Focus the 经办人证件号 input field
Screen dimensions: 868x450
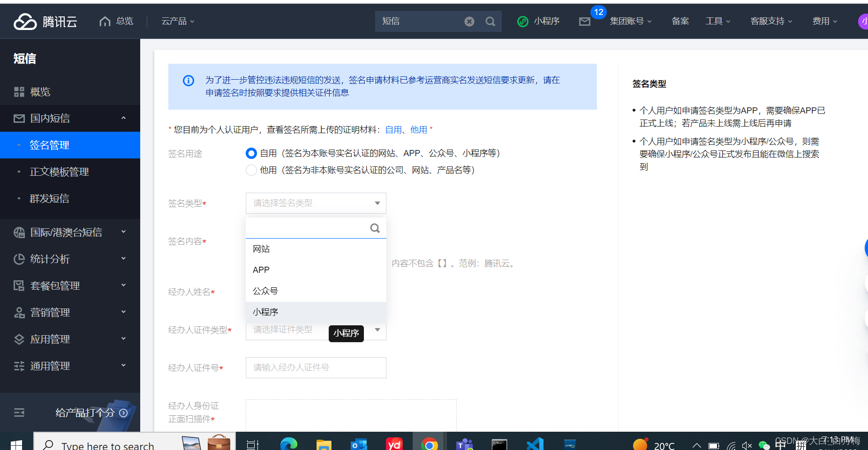click(316, 367)
